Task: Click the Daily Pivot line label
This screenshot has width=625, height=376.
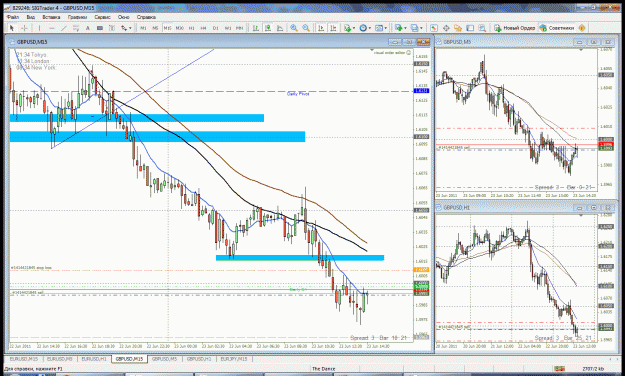Action: tap(298, 94)
